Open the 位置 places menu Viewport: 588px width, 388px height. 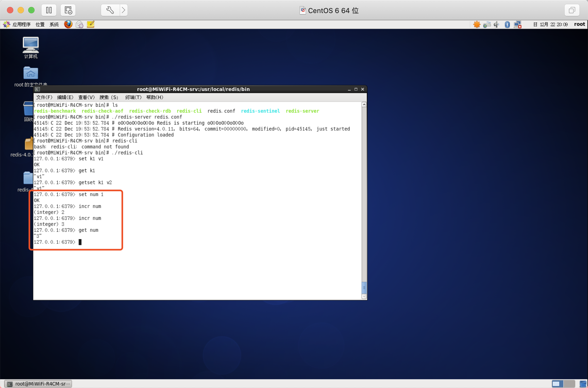point(40,24)
